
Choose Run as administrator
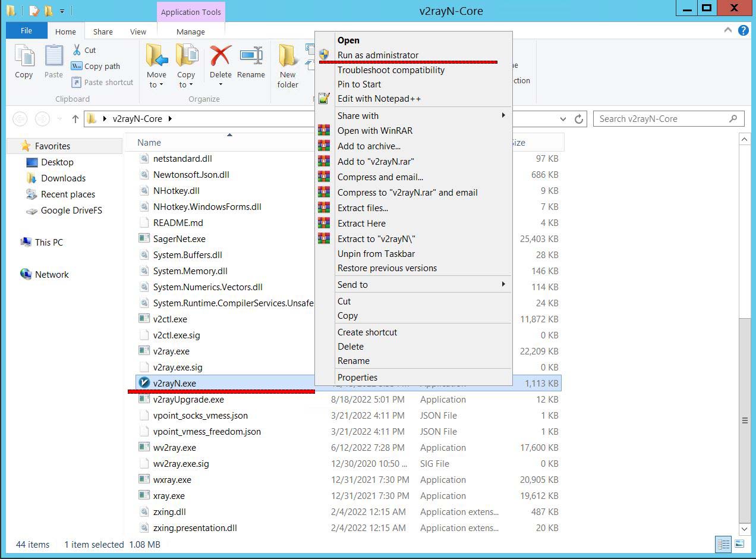[x=378, y=55]
